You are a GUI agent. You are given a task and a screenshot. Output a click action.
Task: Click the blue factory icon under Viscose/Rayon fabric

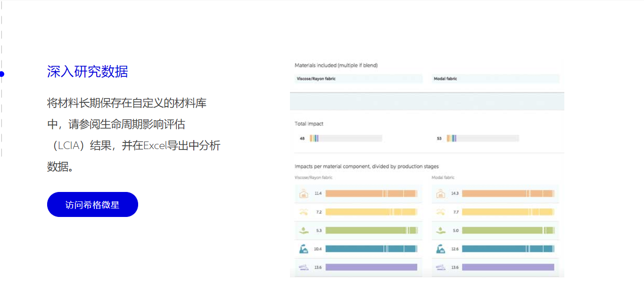(x=304, y=249)
